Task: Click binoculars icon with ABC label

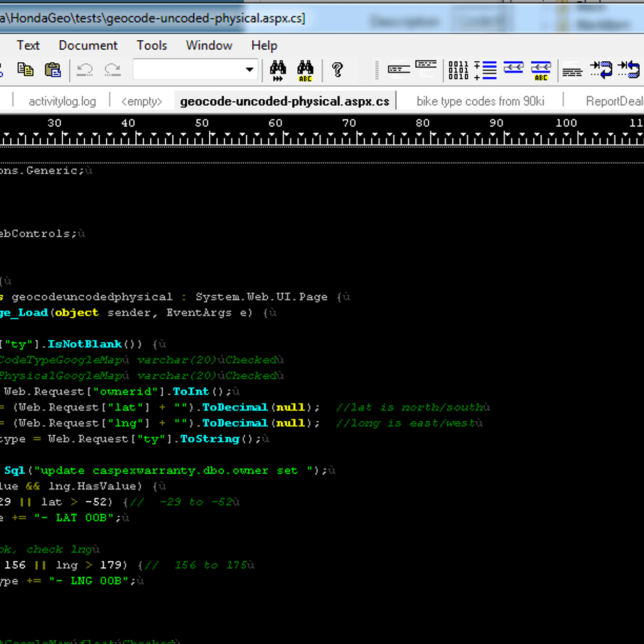Action: (x=305, y=70)
